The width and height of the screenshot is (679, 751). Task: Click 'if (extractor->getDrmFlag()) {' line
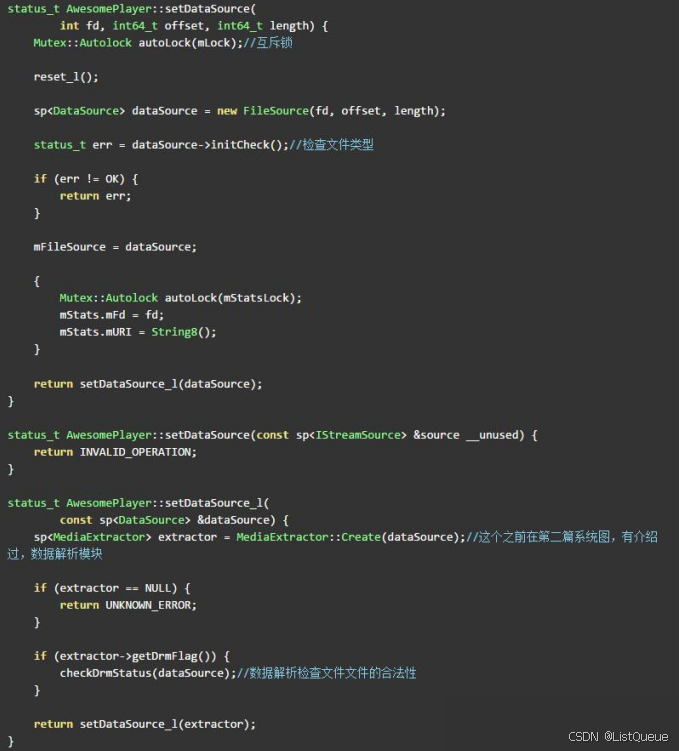132,656
